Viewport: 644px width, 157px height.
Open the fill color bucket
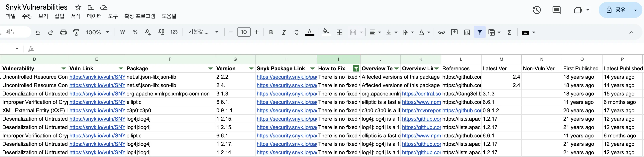[x=326, y=32]
